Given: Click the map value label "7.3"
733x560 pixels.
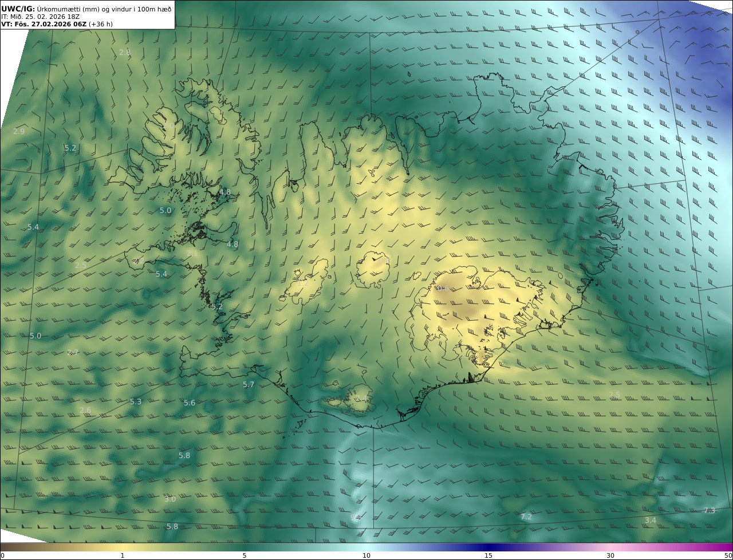Looking at the screenshot, I should pos(710,511).
